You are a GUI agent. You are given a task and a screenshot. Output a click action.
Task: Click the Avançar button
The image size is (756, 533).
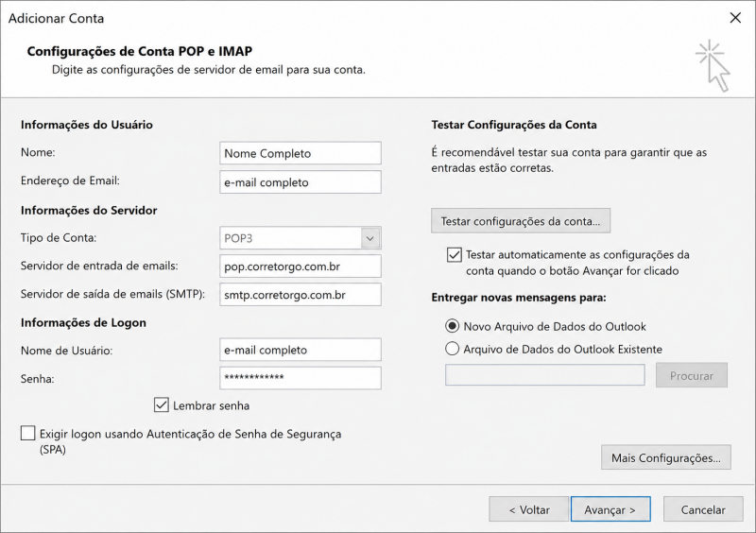click(610, 509)
